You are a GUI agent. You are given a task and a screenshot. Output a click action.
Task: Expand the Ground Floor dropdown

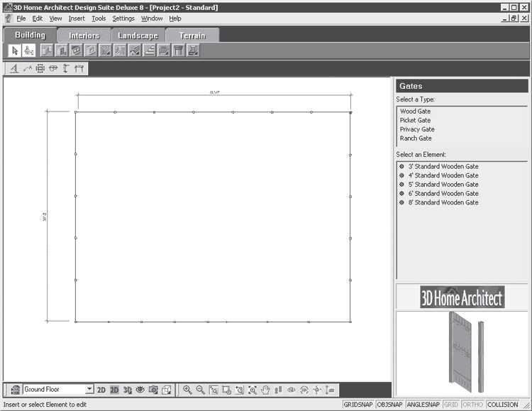click(89, 389)
